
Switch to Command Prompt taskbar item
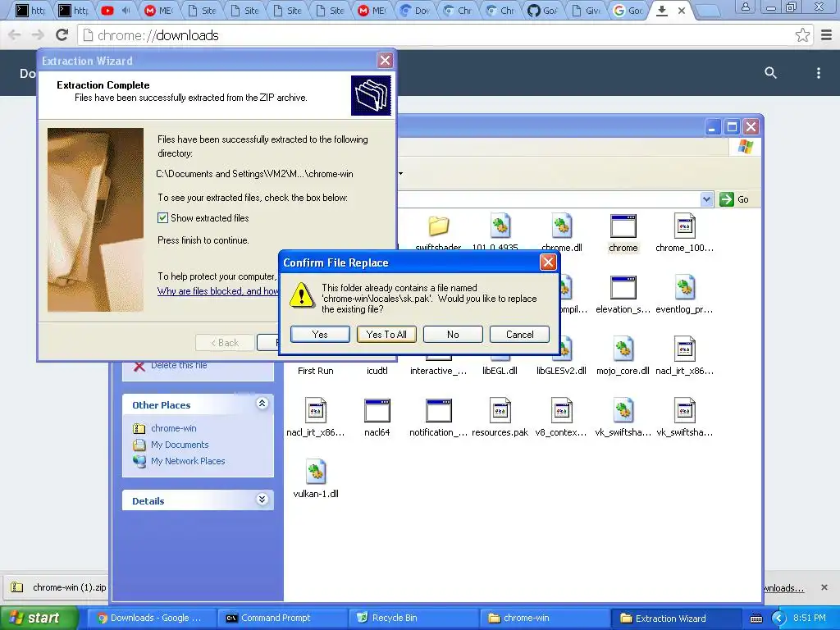pos(282,619)
